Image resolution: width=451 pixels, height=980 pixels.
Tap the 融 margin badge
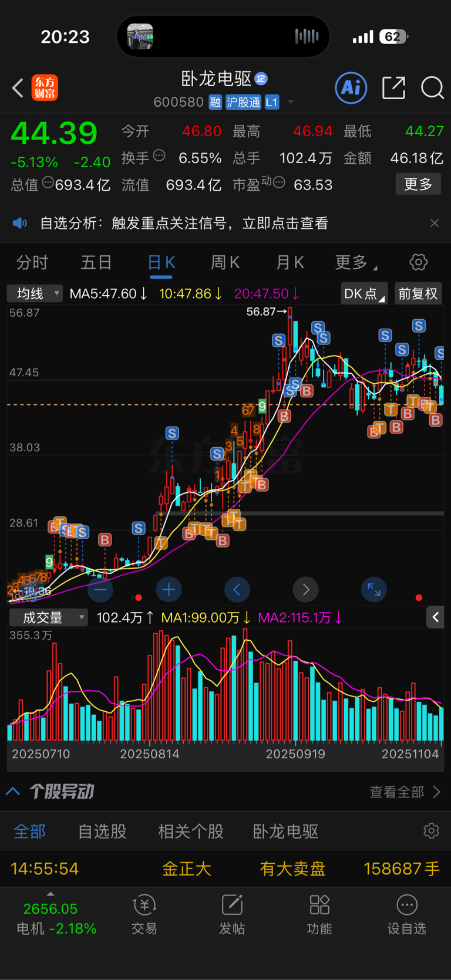(215, 103)
